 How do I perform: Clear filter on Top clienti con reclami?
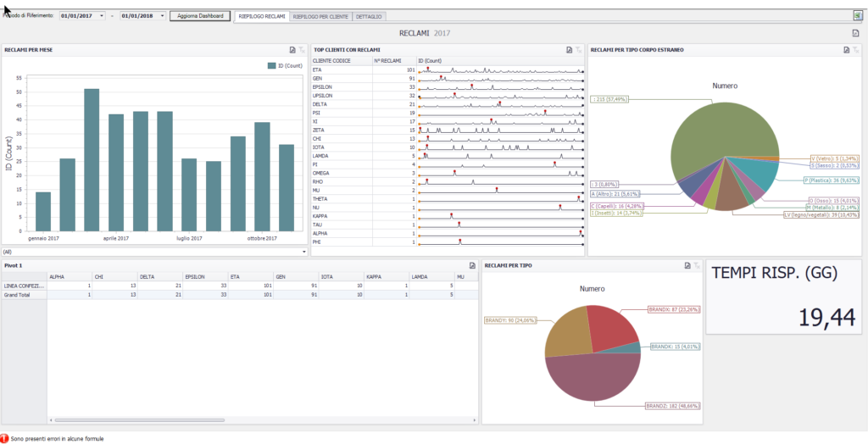point(578,50)
